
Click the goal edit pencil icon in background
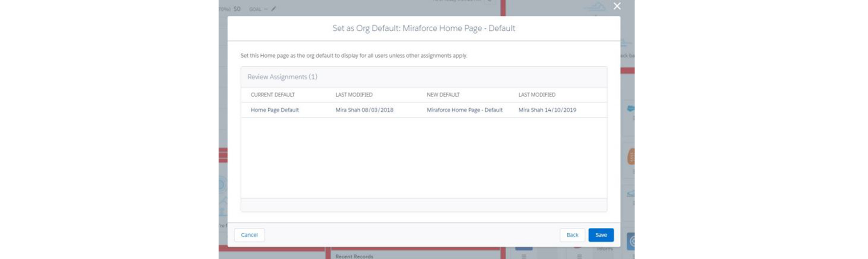(274, 9)
